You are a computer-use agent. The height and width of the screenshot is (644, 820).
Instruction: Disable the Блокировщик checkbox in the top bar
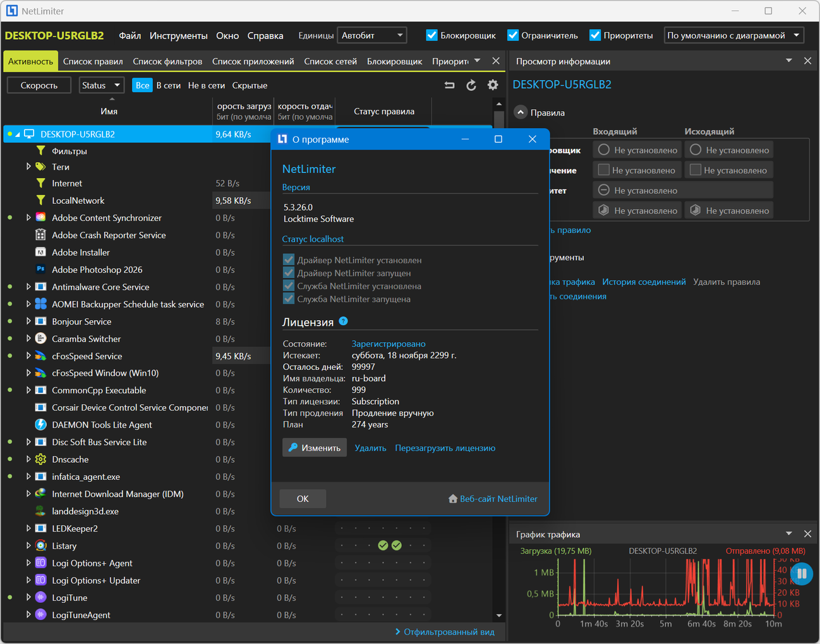coord(432,35)
